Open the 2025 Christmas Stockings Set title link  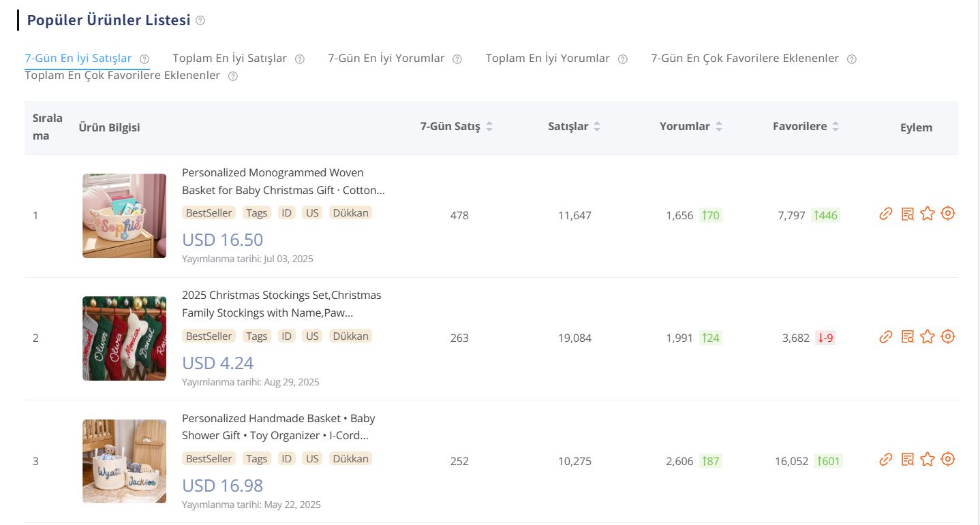coord(281,304)
